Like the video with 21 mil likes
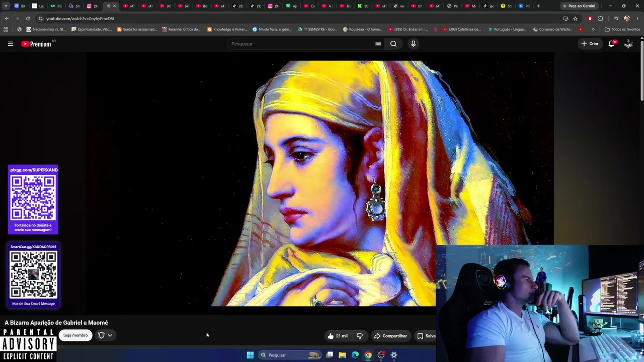Viewport: 644px width, 362px height. coord(337,336)
